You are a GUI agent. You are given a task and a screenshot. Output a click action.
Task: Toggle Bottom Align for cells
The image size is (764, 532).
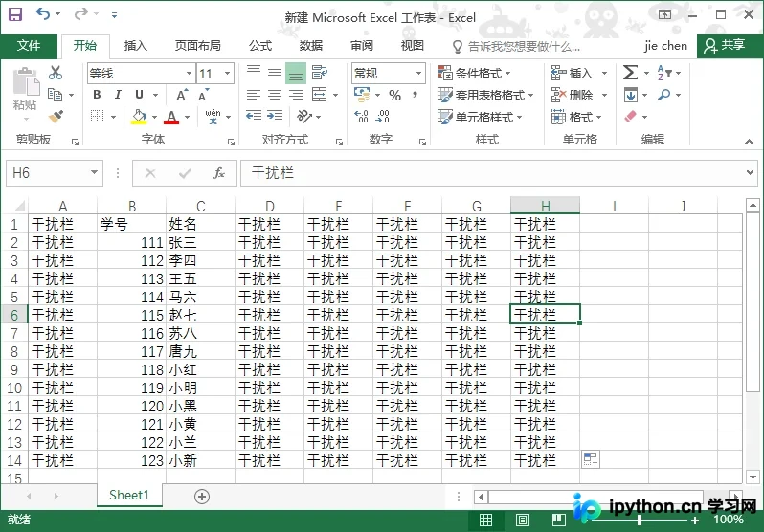296,73
